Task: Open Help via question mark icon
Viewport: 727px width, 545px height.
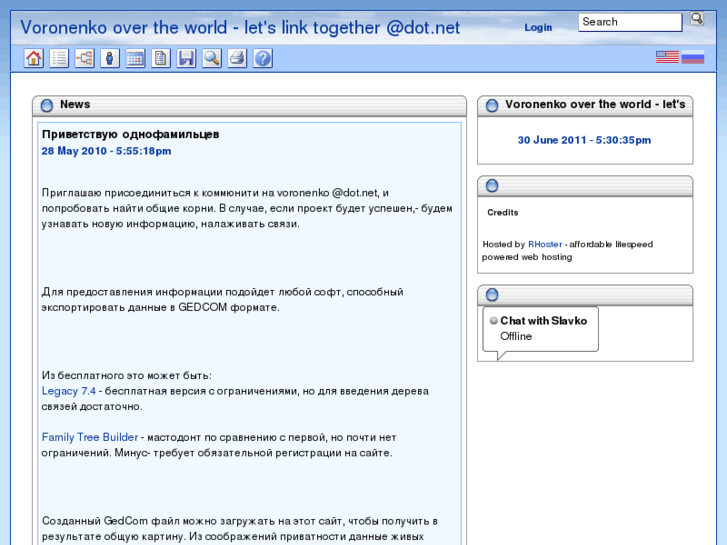Action: (x=262, y=59)
